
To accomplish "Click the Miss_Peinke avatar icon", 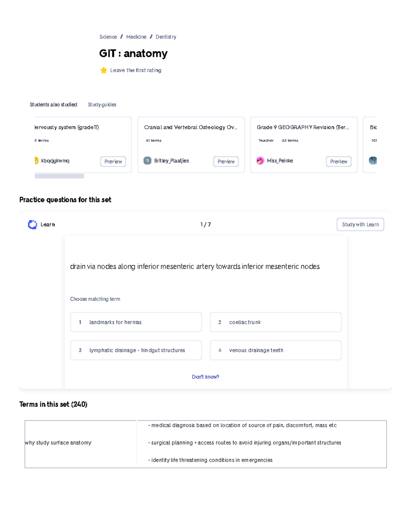I will [260, 160].
